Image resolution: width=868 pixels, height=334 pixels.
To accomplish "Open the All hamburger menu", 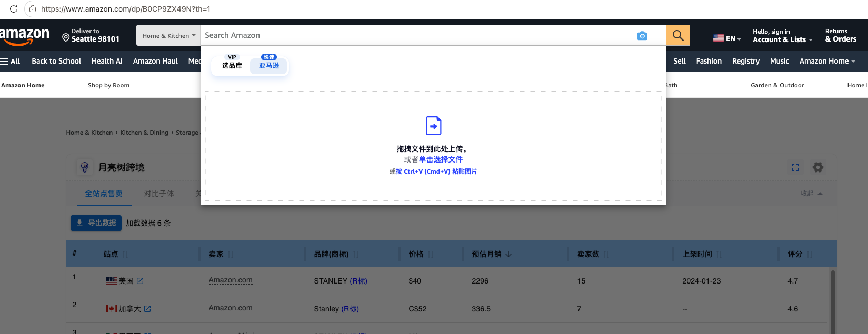I will [11, 62].
